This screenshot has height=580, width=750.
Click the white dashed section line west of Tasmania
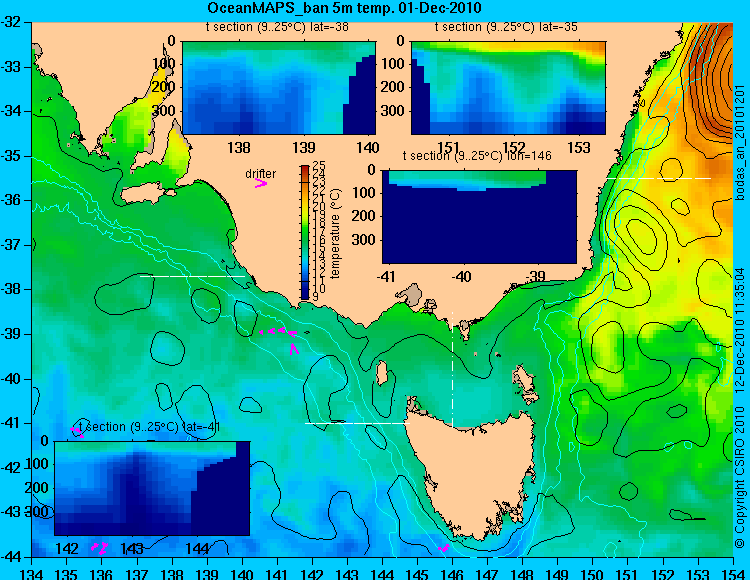pos(357,423)
